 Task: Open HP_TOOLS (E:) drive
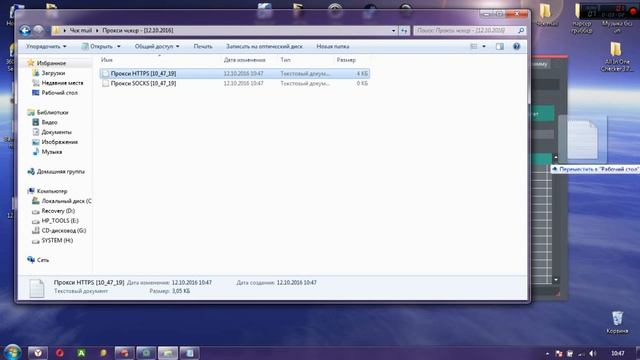point(60,220)
